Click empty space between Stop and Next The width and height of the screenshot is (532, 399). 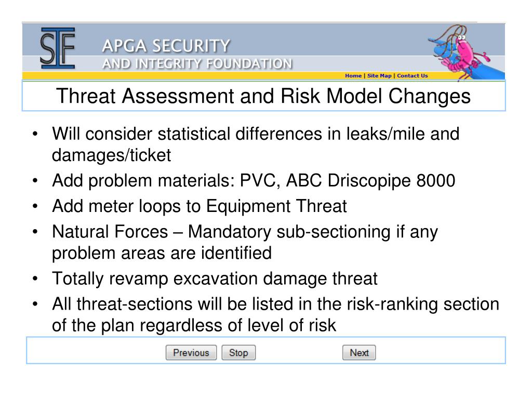point(299,353)
